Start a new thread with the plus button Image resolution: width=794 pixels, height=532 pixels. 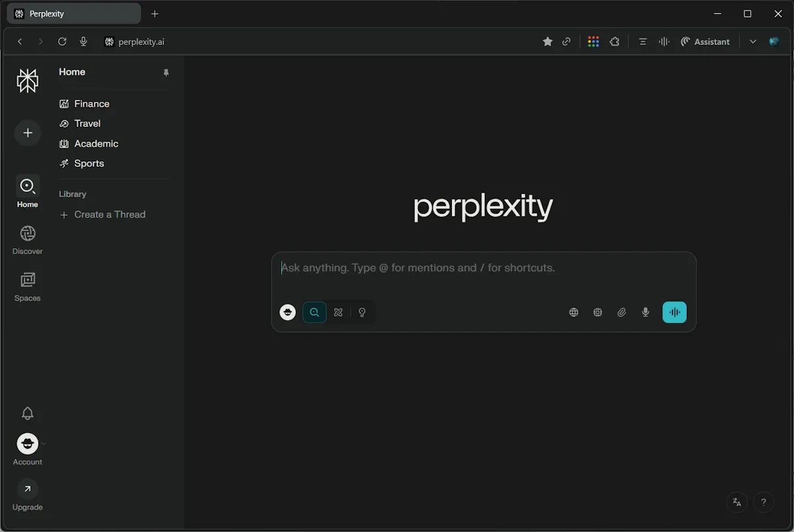coord(27,133)
